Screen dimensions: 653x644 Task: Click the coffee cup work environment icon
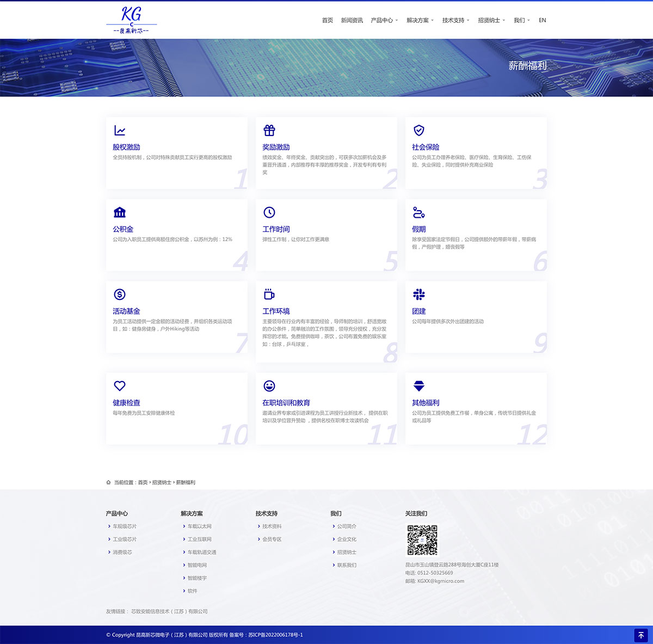click(x=269, y=295)
